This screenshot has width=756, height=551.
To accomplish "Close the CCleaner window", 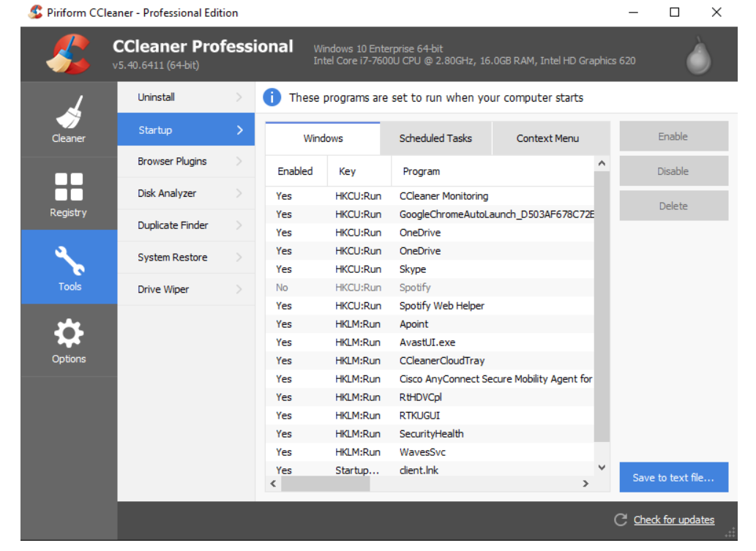I will click(716, 12).
